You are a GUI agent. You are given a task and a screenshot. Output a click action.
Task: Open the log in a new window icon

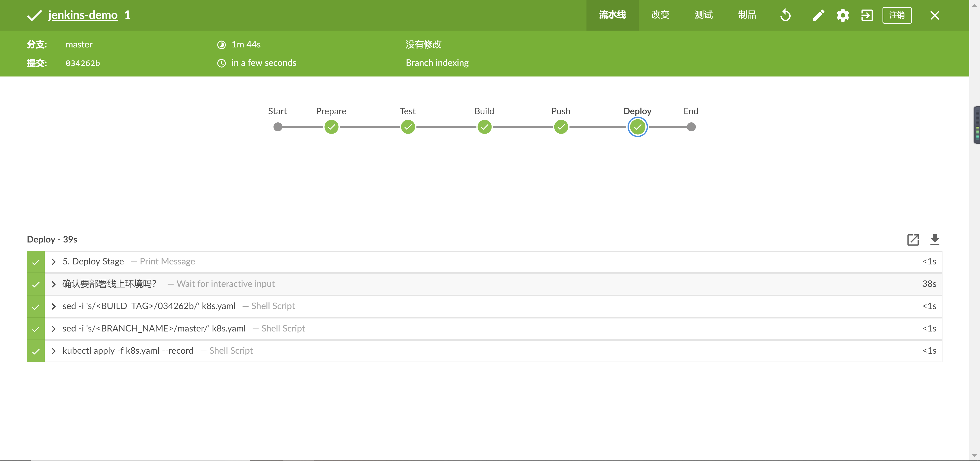pyautogui.click(x=913, y=239)
